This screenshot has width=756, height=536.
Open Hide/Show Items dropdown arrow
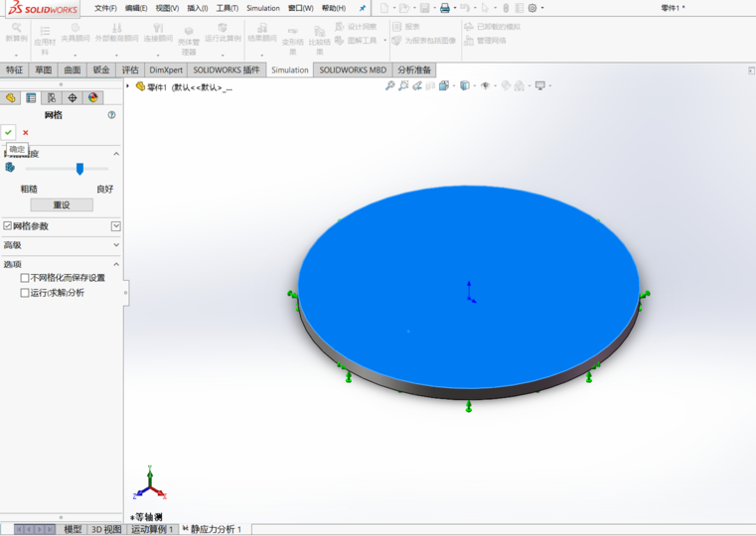coord(495,86)
